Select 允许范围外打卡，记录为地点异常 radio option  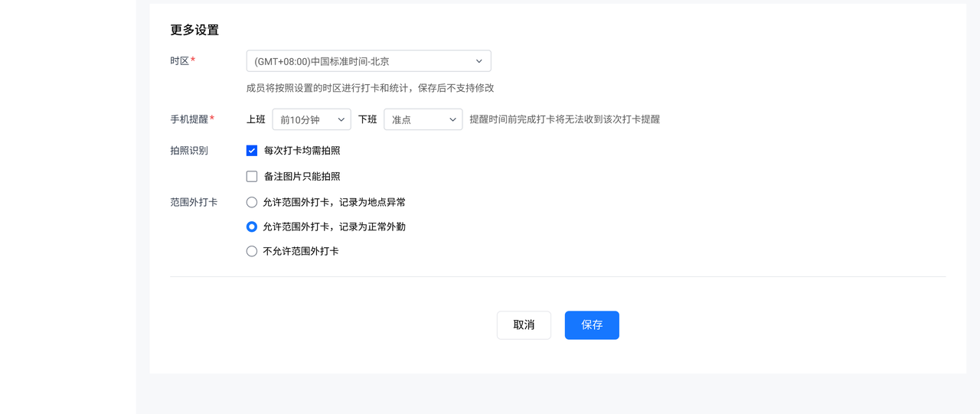pyautogui.click(x=252, y=202)
